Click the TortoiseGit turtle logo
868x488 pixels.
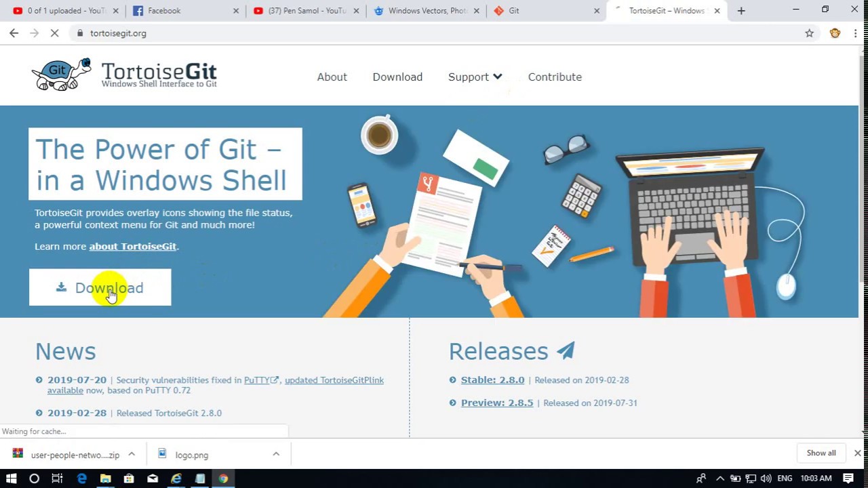pyautogui.click(x=62, y=75)
